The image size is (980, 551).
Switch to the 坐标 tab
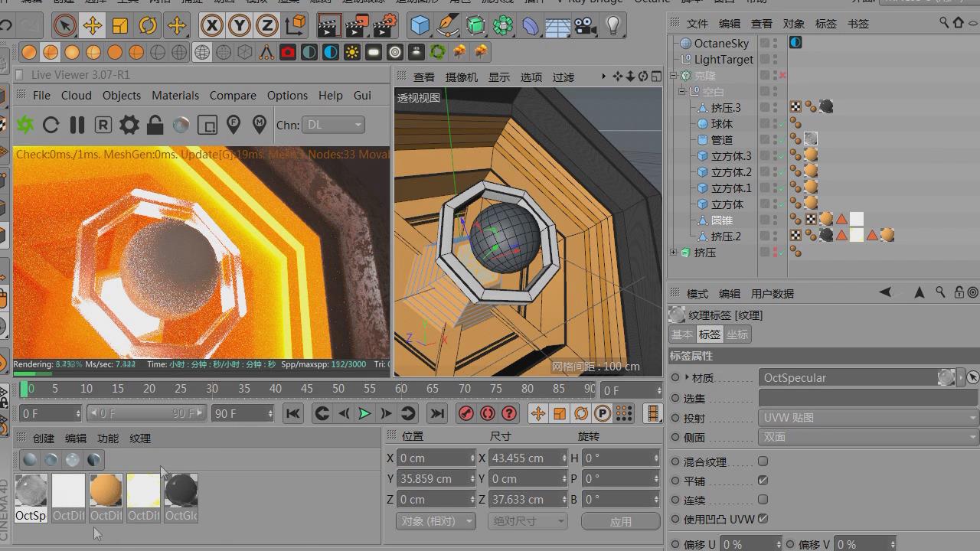point(737,334)
